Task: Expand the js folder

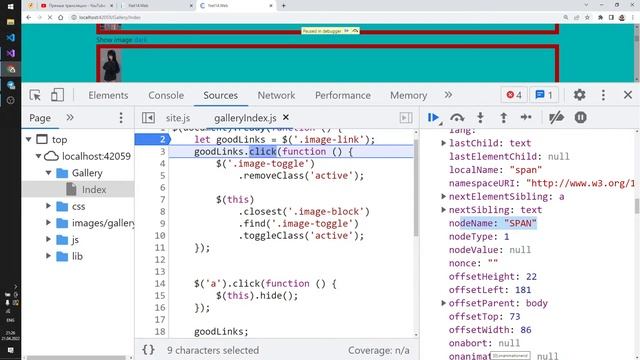Action: click(x=48, y=240)
